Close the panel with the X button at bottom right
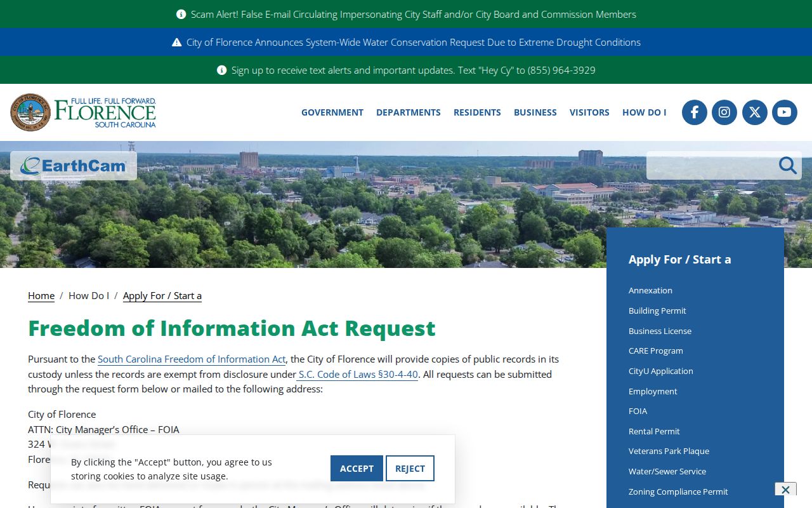 pyautogui.click(x=785, y=490)
